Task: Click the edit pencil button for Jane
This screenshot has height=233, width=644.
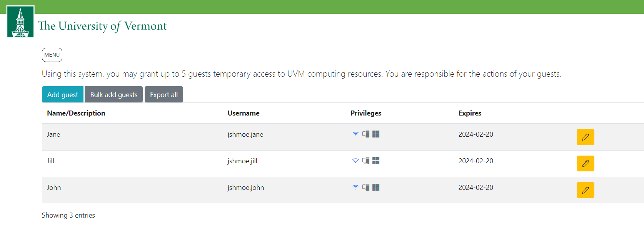Action: point(585,137)
